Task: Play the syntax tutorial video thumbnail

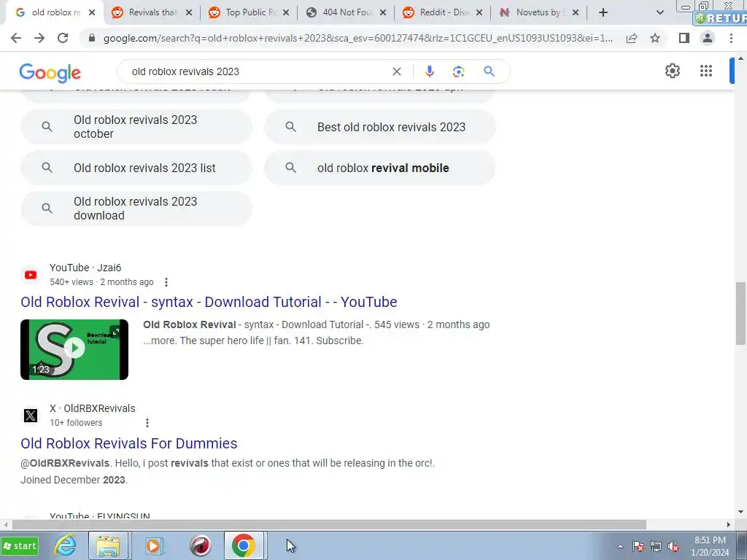Action: tap(74, 349)
